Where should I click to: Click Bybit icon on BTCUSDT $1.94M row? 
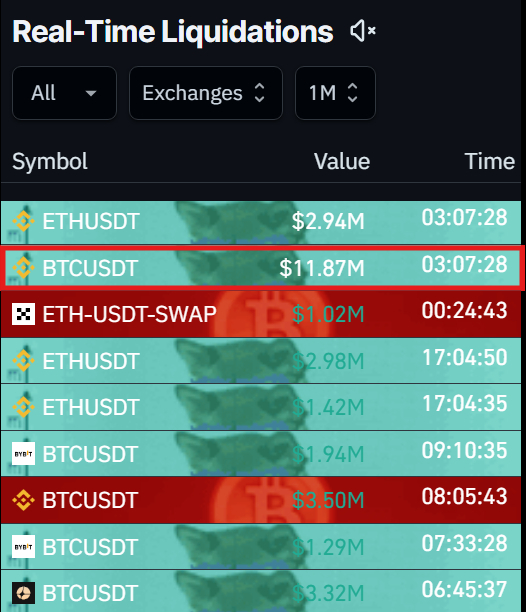pos(23,454)
